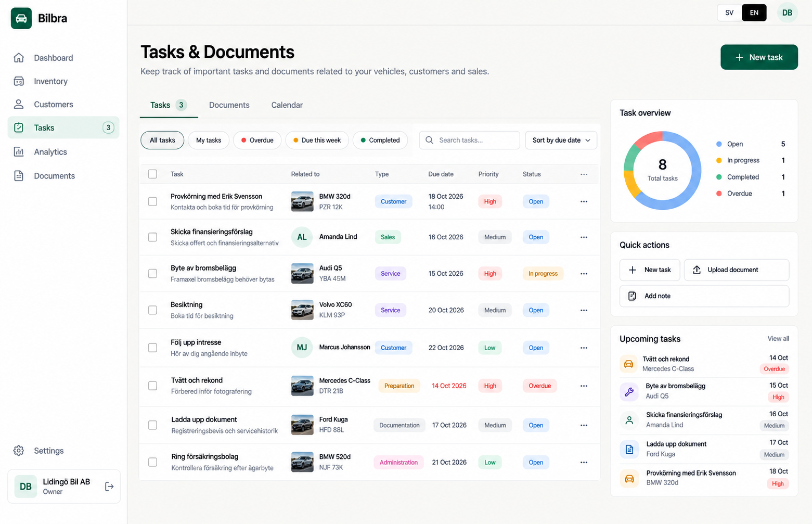Click the DB user avatar in top bar

[787, 12]
